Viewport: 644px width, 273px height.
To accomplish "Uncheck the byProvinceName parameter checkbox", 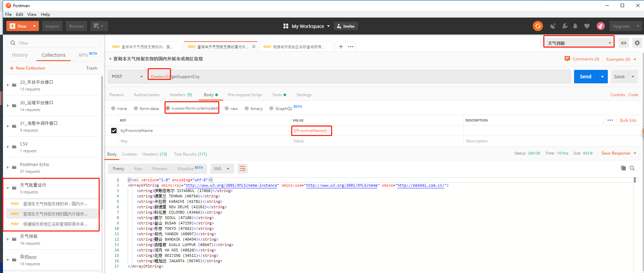I will click(114, 131).
